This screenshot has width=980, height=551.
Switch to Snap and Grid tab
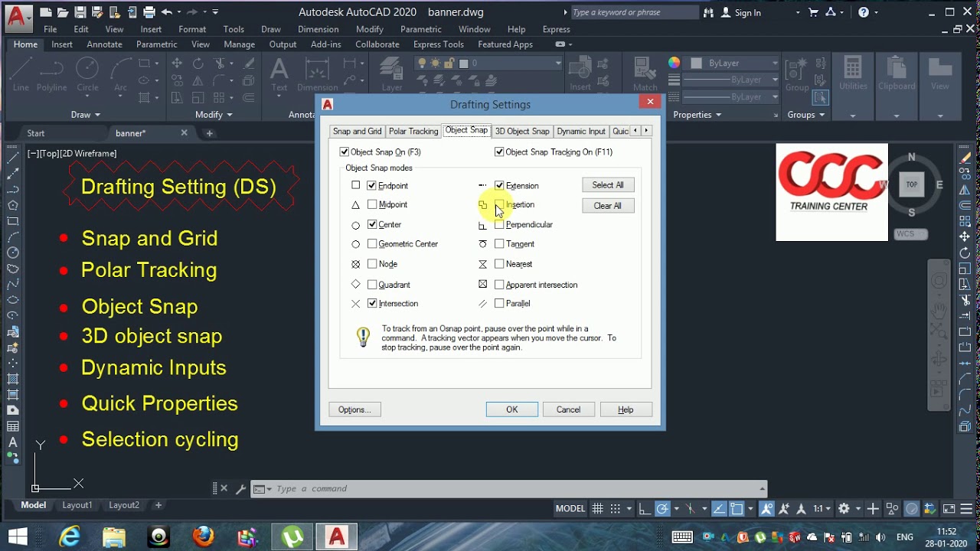(x=357, y=131)
